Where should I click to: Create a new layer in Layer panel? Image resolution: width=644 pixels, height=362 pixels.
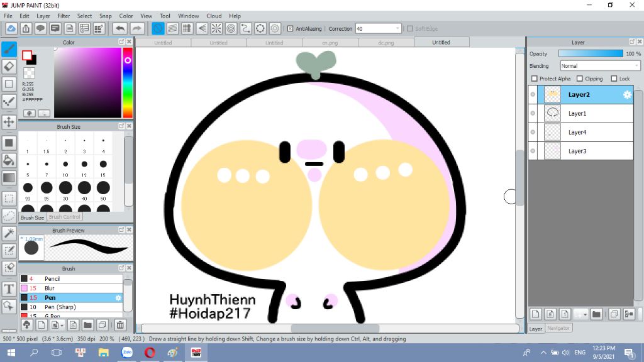536,314
